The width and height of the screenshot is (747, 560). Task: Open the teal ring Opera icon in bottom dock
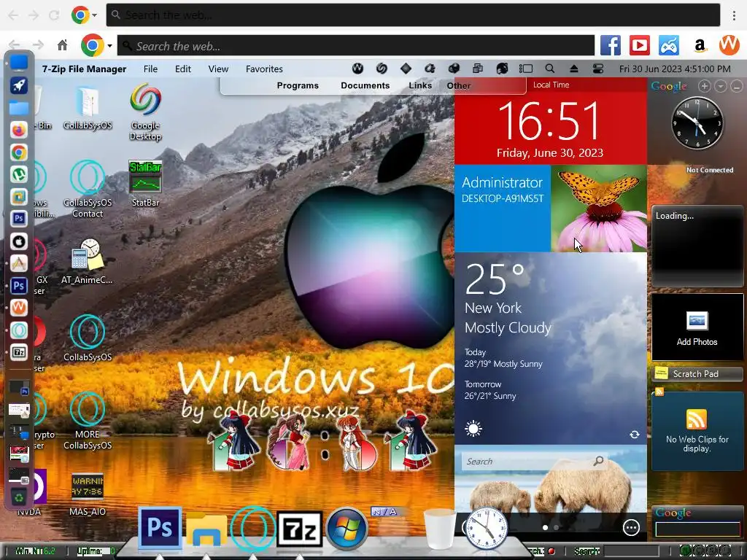click(253, 528)
